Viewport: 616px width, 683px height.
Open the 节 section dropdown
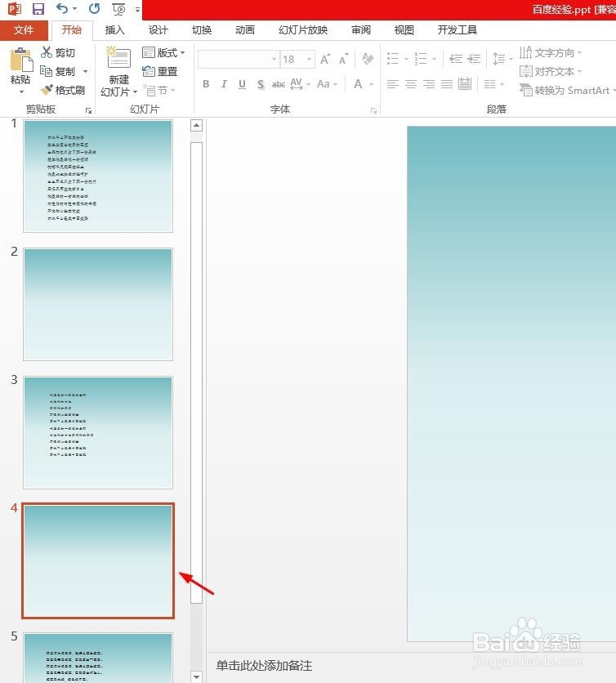click(x=159, y=90)
